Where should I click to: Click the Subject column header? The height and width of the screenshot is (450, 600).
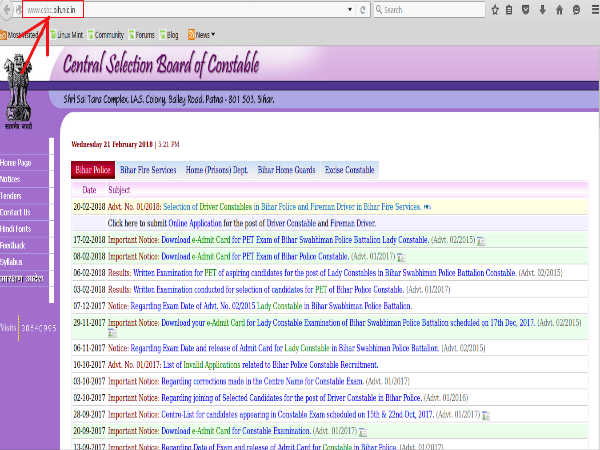pyautogui.click(x=119, y=190)
